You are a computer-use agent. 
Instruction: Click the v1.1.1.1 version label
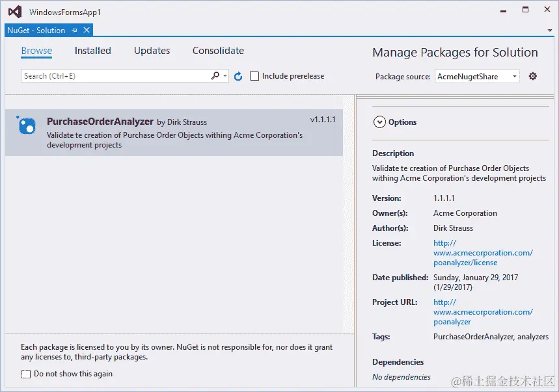323,120
